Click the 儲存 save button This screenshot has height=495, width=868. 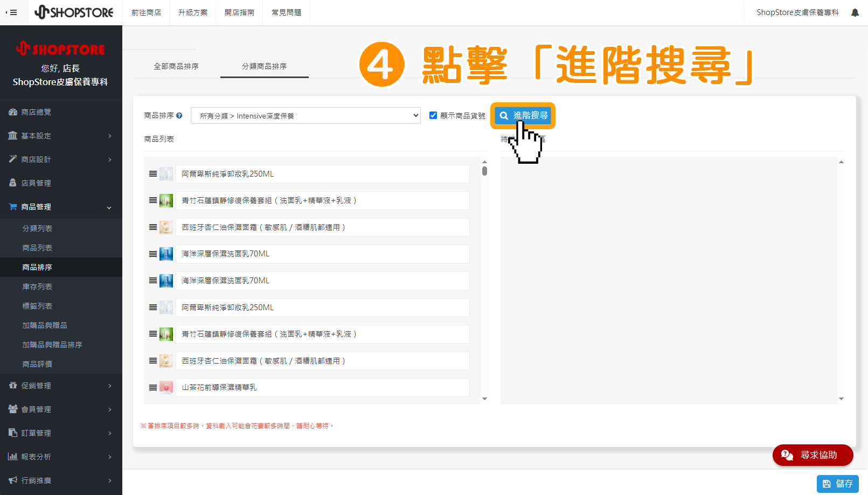pos(837,484)
